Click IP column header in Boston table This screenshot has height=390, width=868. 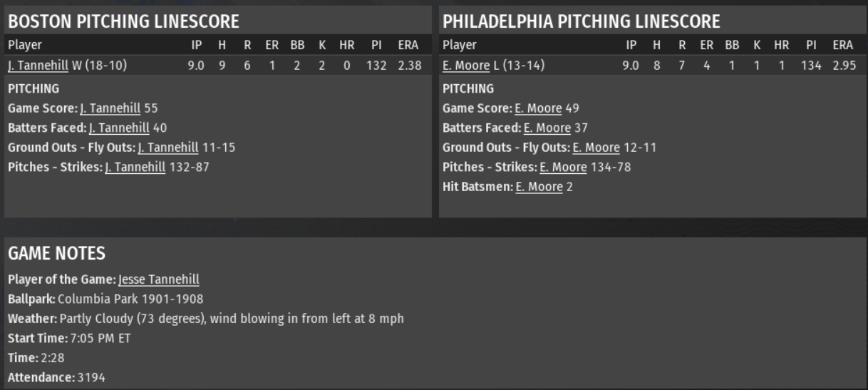coord(196,46)
